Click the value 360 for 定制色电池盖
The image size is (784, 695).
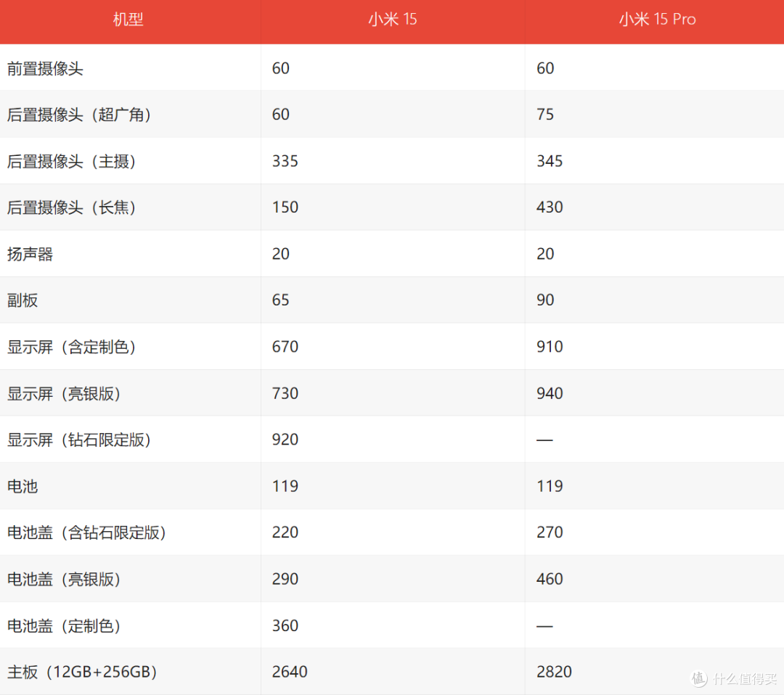pos(285,625)
